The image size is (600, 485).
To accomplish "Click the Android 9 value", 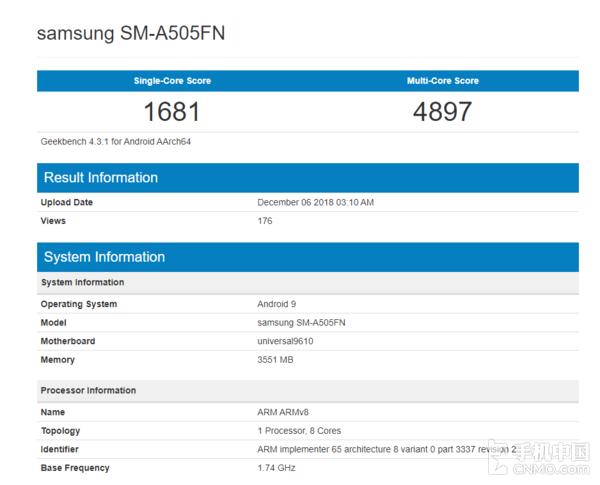I will click(x=277, y=304).
